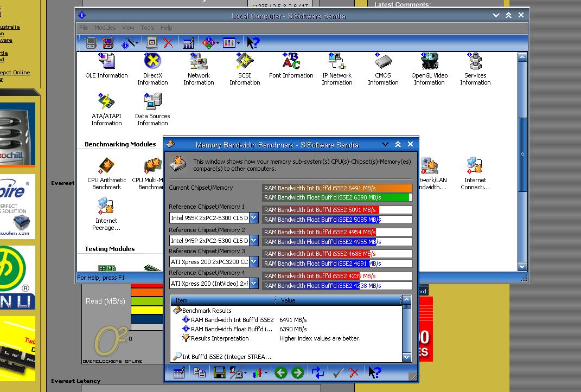The width and height of the screenshot is (581, 392).
Task: Open the IP Network Information module
Action: pyautogui.click(x=337, y=69)
